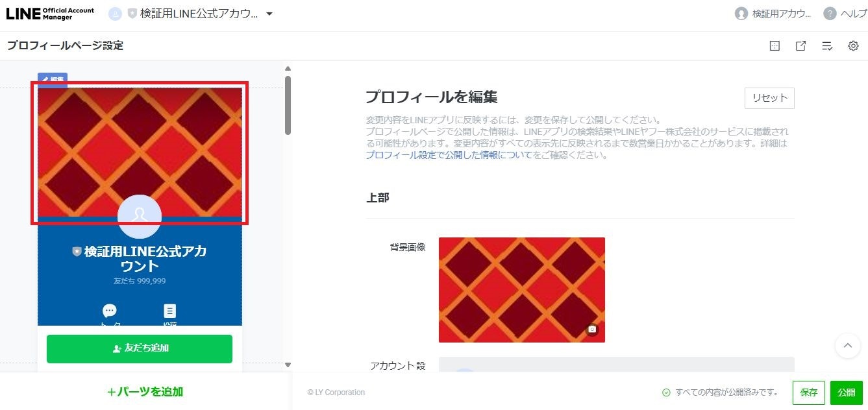Click the checklist icon in the top toolbar

(827, 46)
